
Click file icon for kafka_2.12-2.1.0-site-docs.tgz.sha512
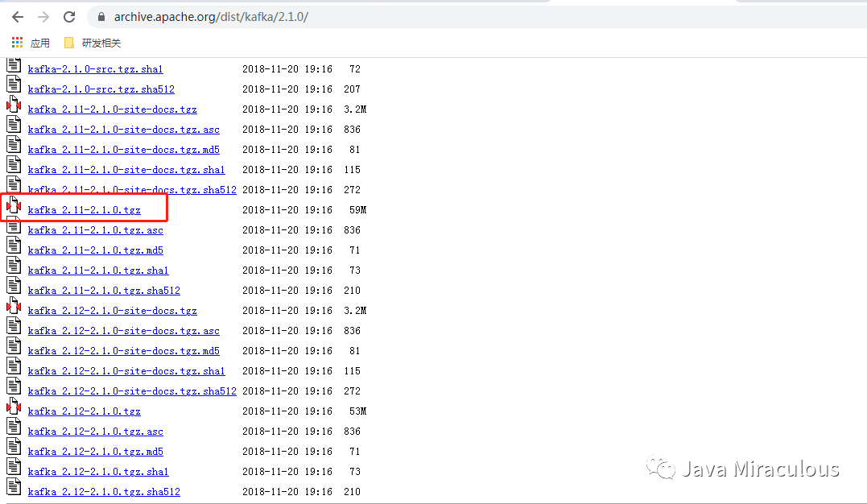click(14, 386)
